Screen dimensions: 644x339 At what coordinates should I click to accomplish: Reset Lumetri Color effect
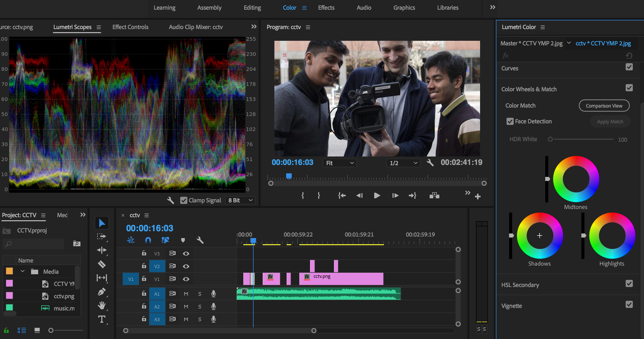click(629, 55)
